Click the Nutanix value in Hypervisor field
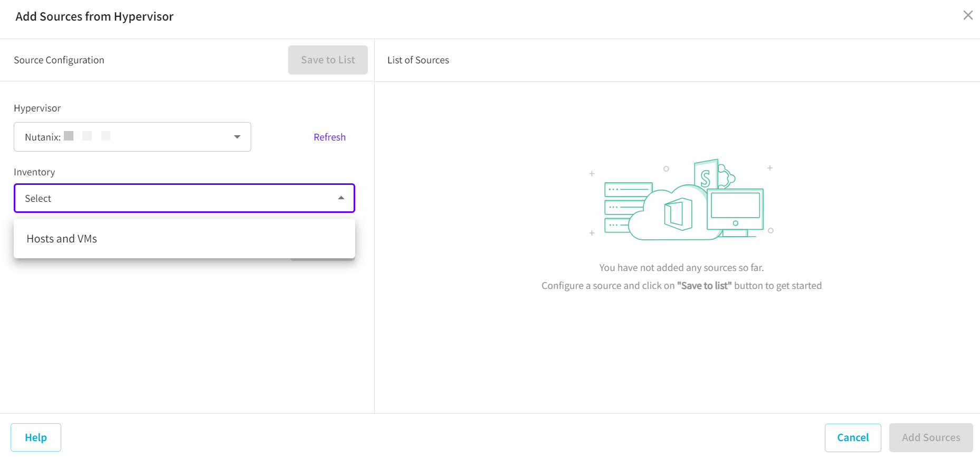 click(43, 137)
